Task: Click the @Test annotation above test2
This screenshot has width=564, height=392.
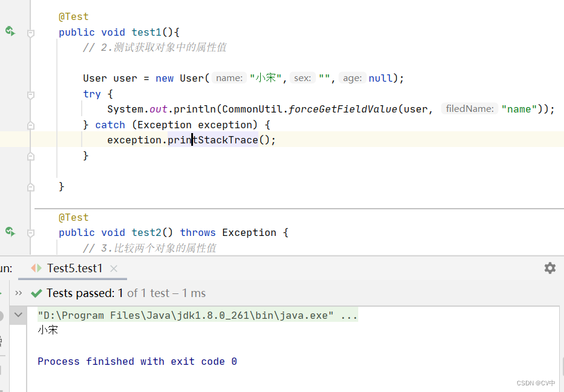Action: [x=73, y=218]
